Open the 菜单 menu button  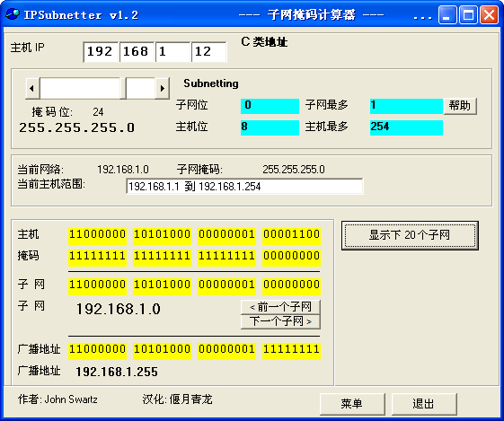352,404
